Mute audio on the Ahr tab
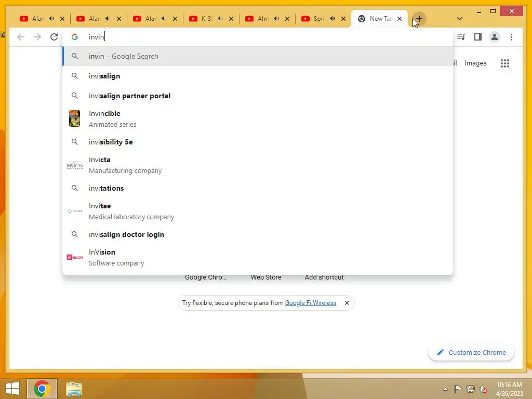 (x=276, y=19)
